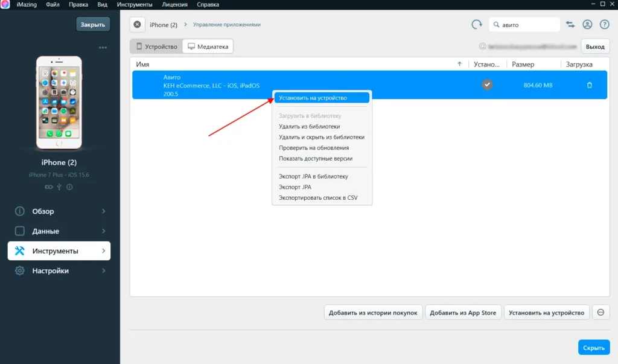The width and height of the screenshot is (618, 364).
Task: Choose Показать доступные версии
Action: pyautogui.click(x=322, y=159)
